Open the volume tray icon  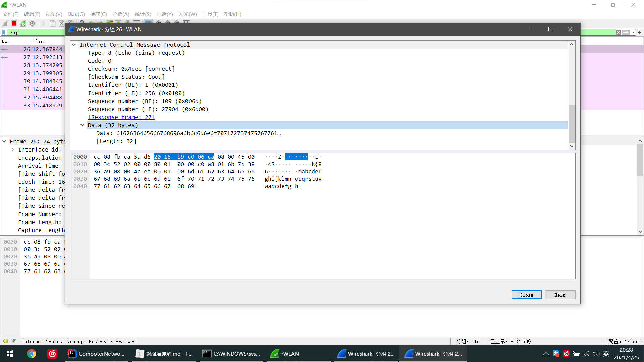click(x=596, y=354)
